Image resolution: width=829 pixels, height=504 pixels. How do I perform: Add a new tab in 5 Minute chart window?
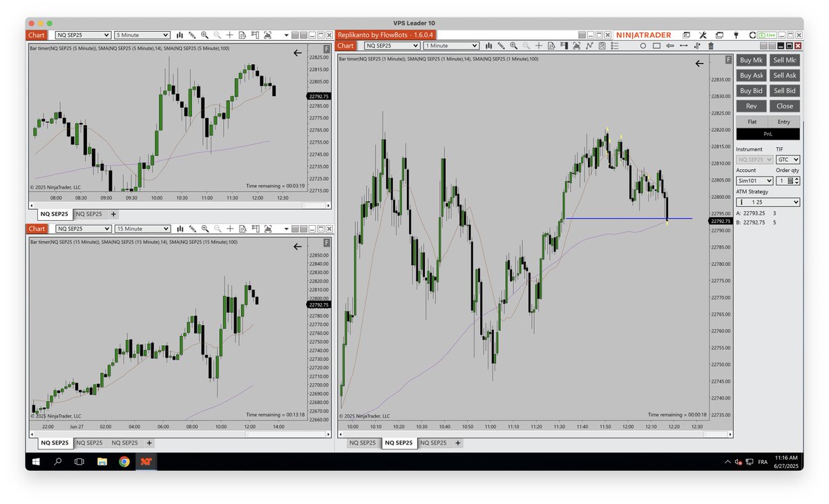114,214
